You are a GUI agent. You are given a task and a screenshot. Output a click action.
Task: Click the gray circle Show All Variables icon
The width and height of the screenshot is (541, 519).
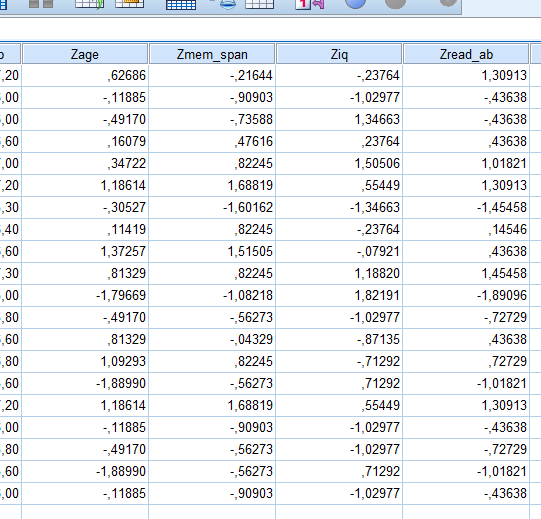tap(395, 3)
